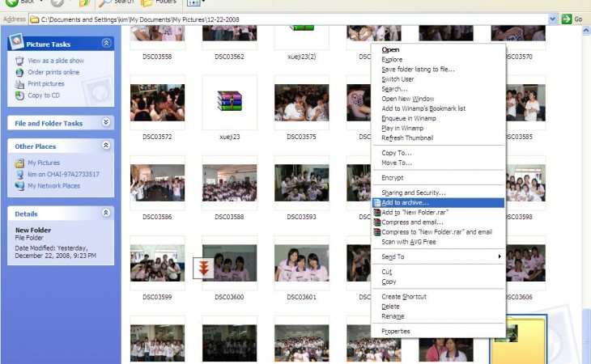Click the kim on CHAI-97A2733517 link

[x=63, y=174]
